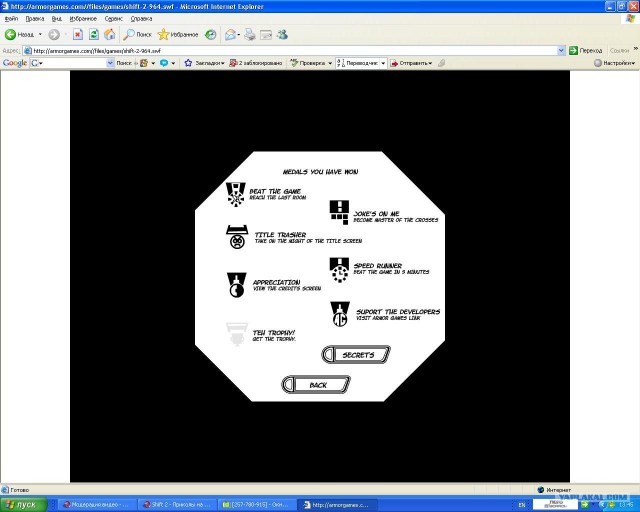Expand the Назад back history dropdown arrow
Image resolution: width=640 pixels, height=512 pixels.
[x=40, y=35]
